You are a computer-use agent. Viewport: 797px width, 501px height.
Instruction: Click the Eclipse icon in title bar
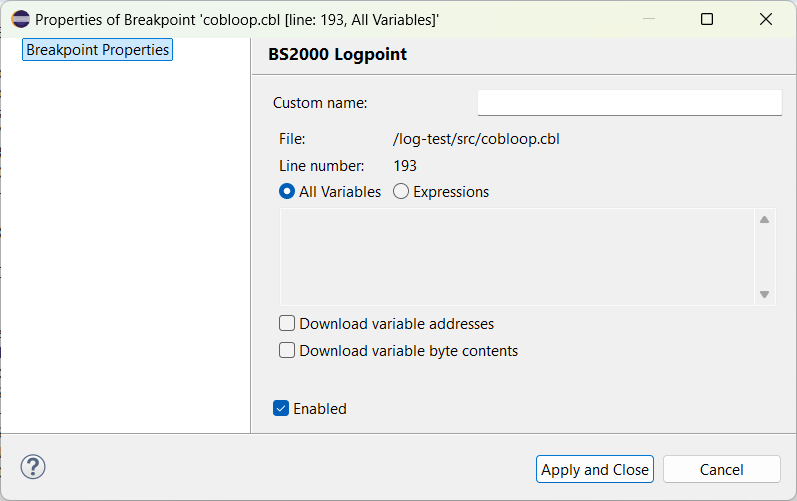click(x=20, y=19)
